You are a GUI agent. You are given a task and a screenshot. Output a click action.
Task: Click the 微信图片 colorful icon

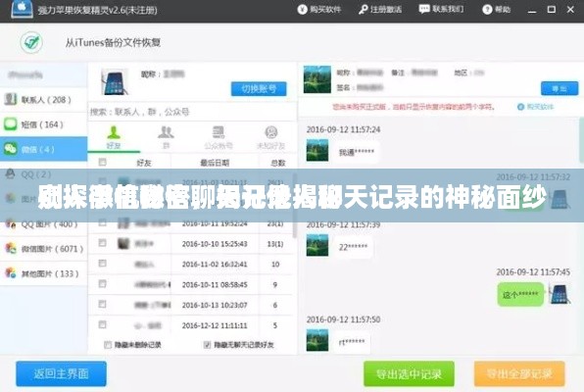11,248
